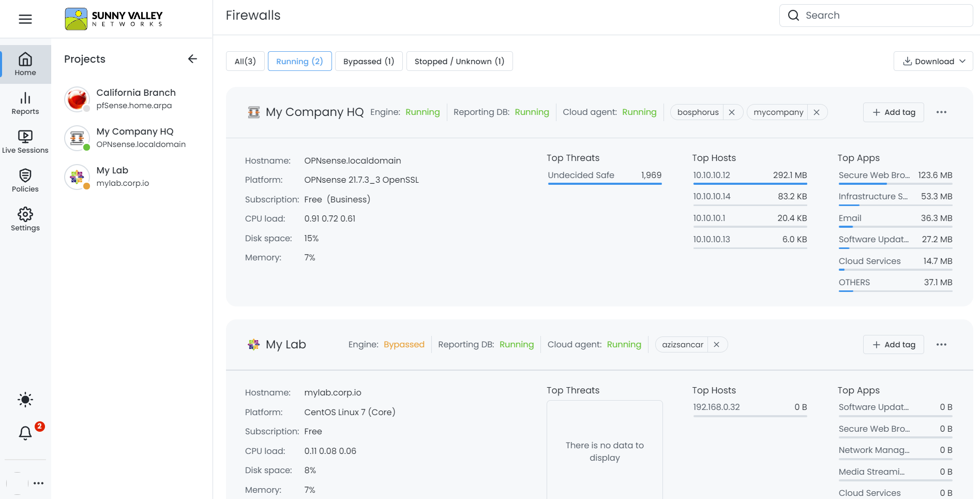Click OPNsense 21.7.3_3 OpenSSL platform value
This screenshot has width=980, height=499.
pyautogui.click(x=361, y=180)
